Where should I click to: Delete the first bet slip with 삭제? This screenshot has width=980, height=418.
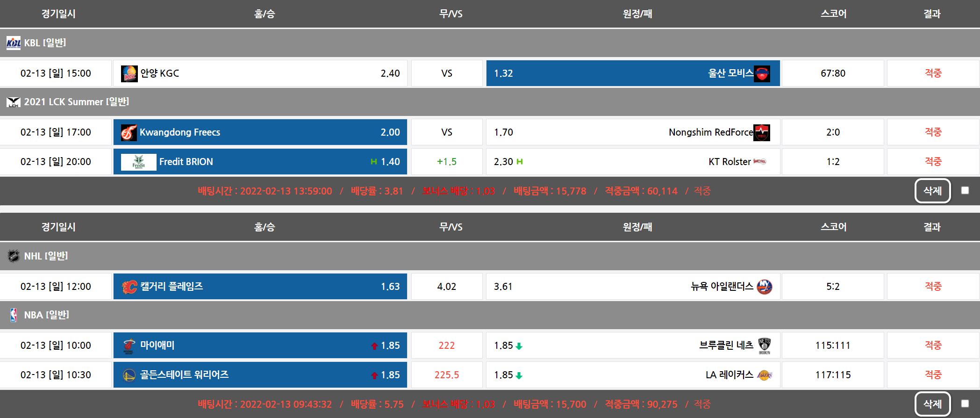tap(932, 191)
